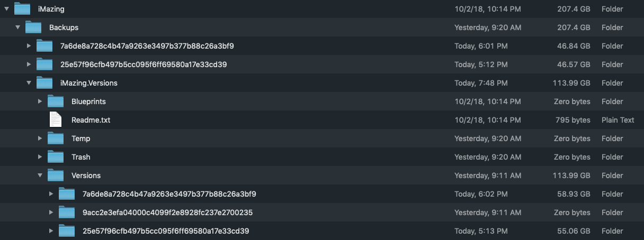Click the Temp folder icon
This screenshot has height=240, width=644.
(x=56, y=138)
